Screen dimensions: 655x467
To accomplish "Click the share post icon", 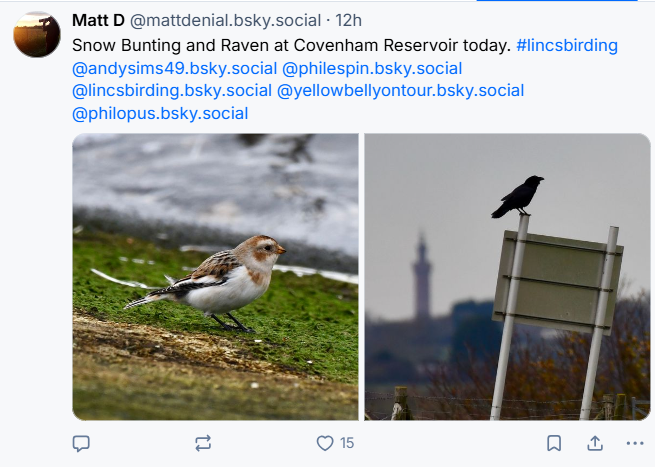I will [x=594, y=443].
